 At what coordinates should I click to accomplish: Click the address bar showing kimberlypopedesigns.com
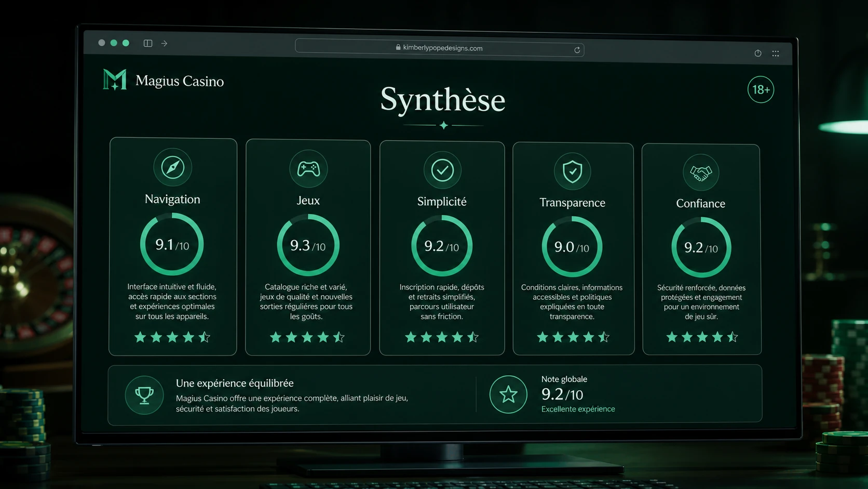(440, 48)
